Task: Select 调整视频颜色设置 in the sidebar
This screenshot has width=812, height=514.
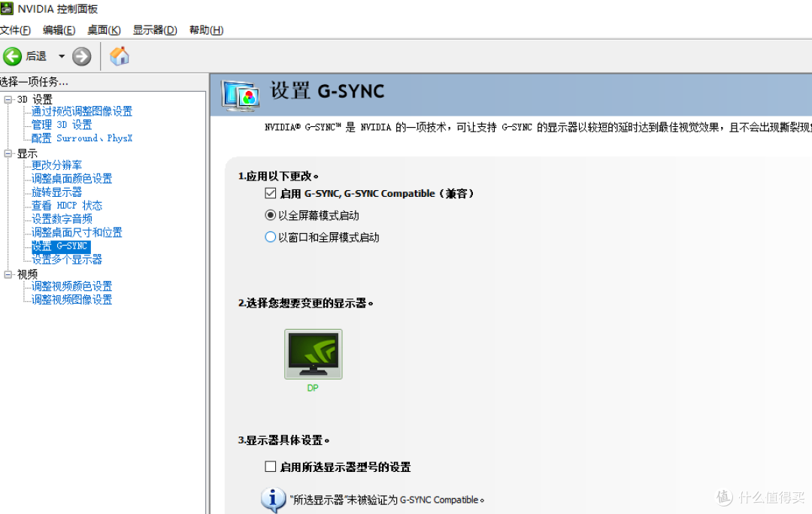Action: (71, 286)
